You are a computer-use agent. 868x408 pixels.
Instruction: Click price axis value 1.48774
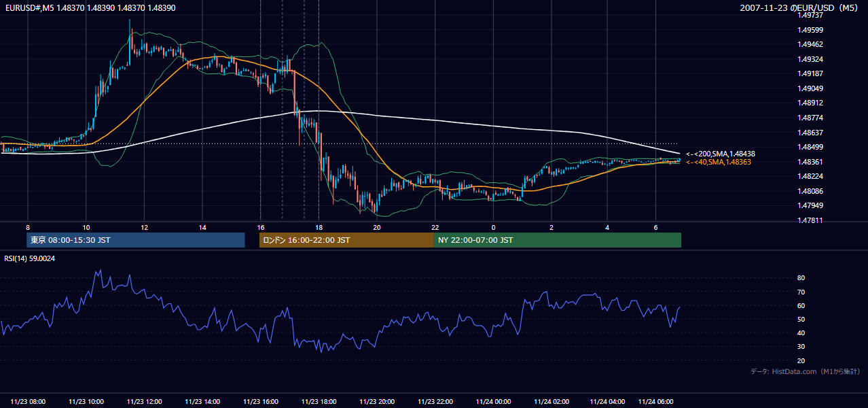(810, 118)
